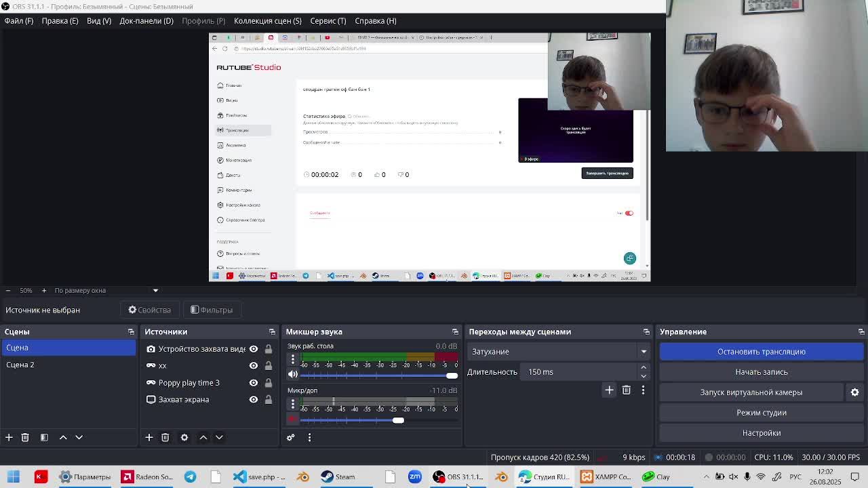Move scene down in the Сцены list
Viewport: 868px width, 488px height.
(x=79, y=437)
